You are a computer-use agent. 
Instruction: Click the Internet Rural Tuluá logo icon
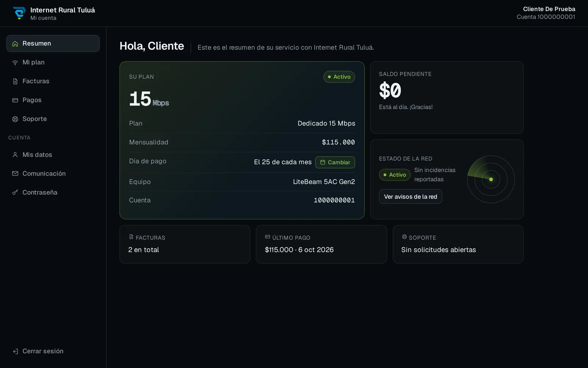pyautogui.click(x=19, y=13)
